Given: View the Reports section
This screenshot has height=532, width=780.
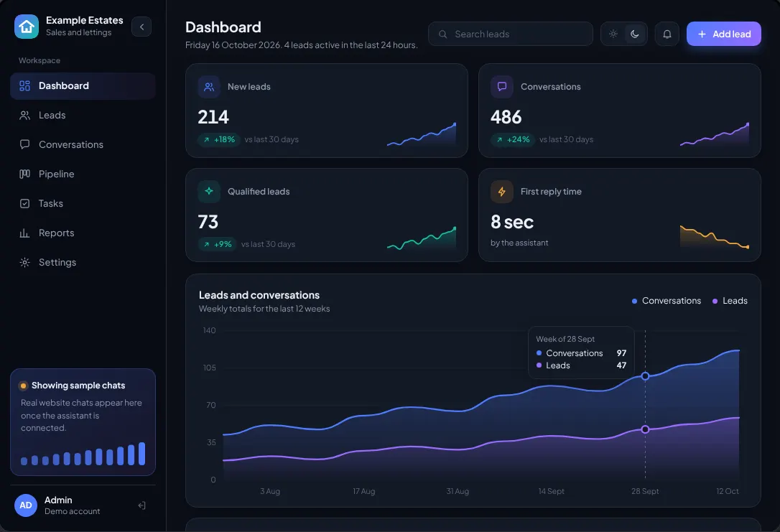Looking at the screenshot, I should [83, 233].
